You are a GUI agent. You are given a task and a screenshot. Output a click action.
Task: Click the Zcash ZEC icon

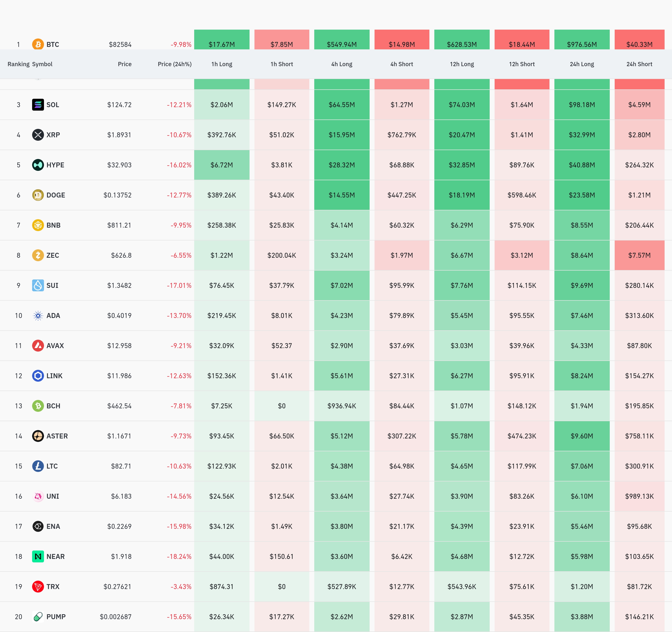coord(38,255)
